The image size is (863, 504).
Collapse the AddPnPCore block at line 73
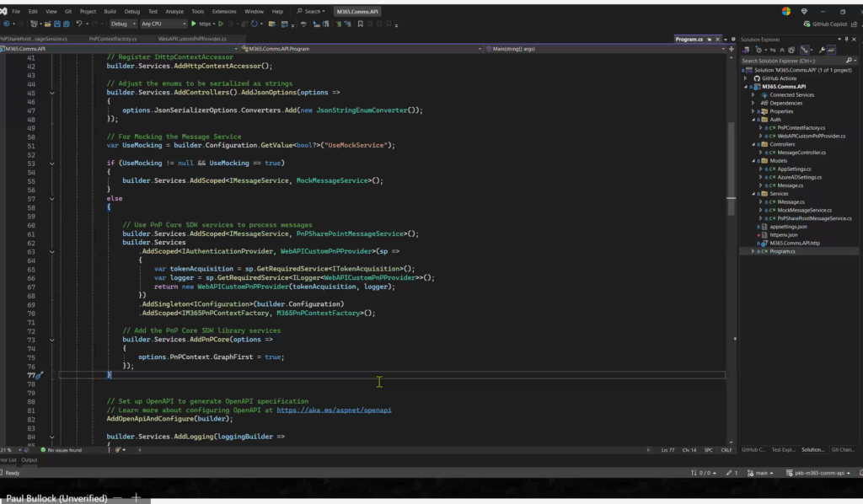point(51,340)
